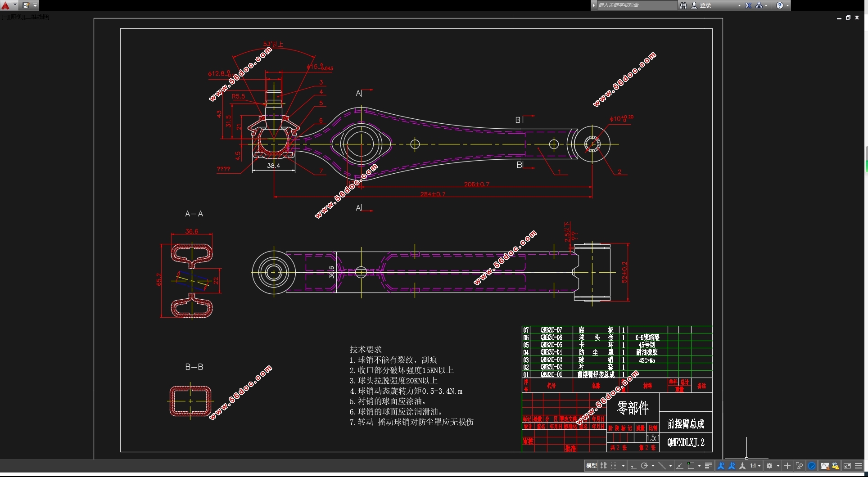Screen dimensions: 868x477
Task: Expand the Help dropdown arrow
Action: coord(787,5)
